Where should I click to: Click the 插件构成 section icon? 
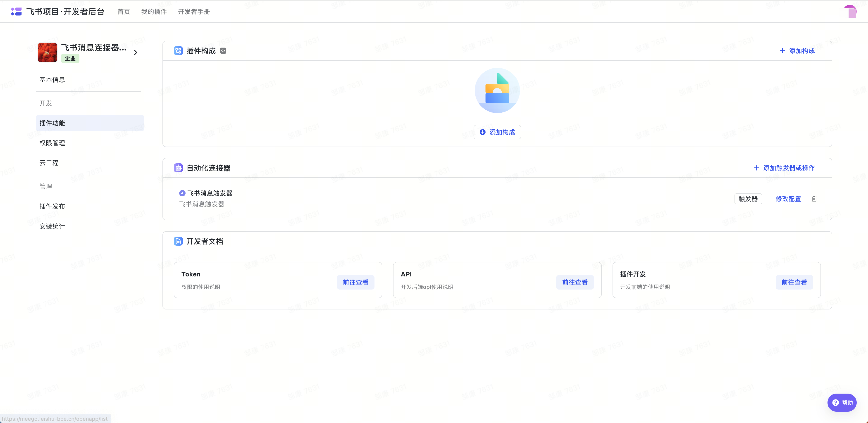click(x=178, y=51)
